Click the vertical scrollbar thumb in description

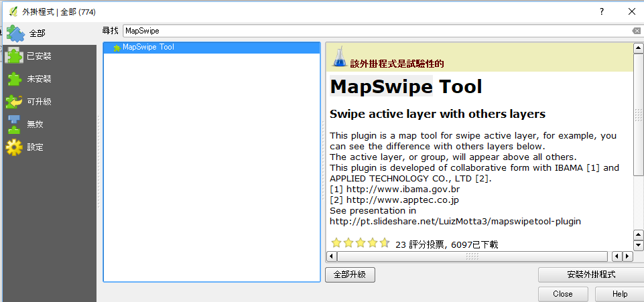coord(638,115)
